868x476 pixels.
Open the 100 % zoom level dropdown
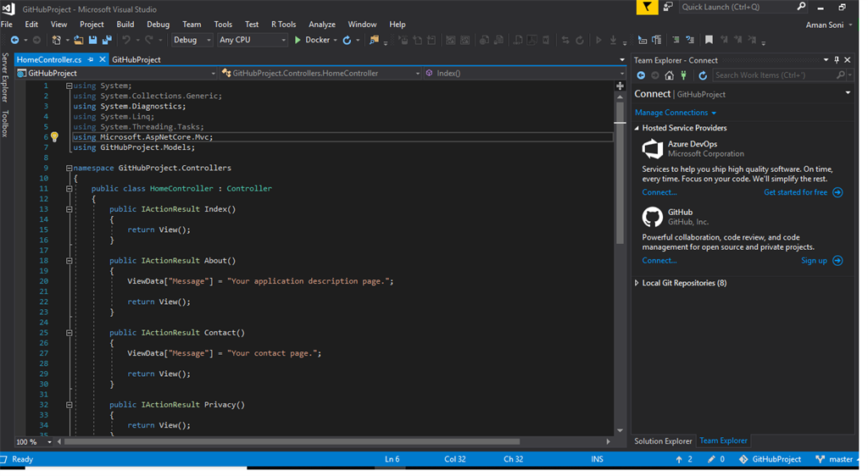click(34, 442)
